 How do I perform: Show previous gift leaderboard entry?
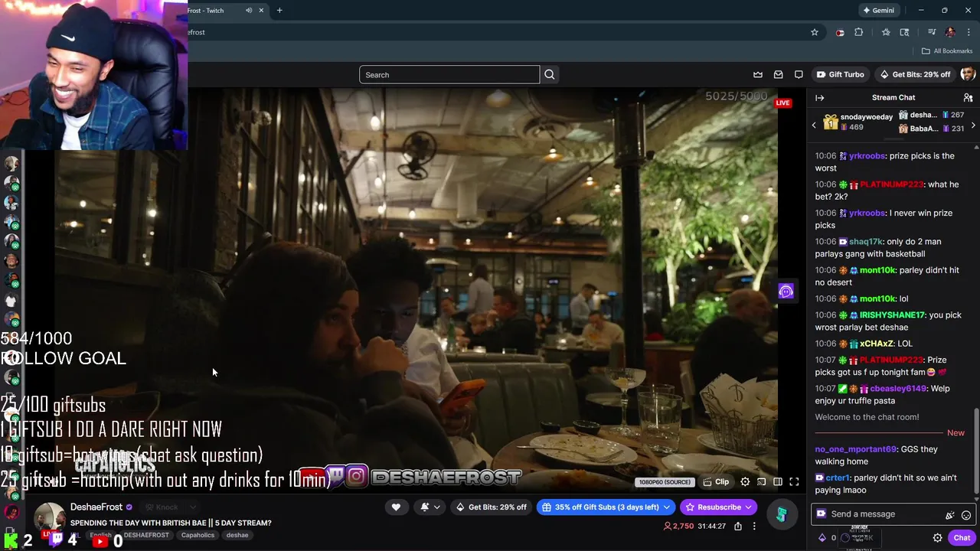pos(814,125)
